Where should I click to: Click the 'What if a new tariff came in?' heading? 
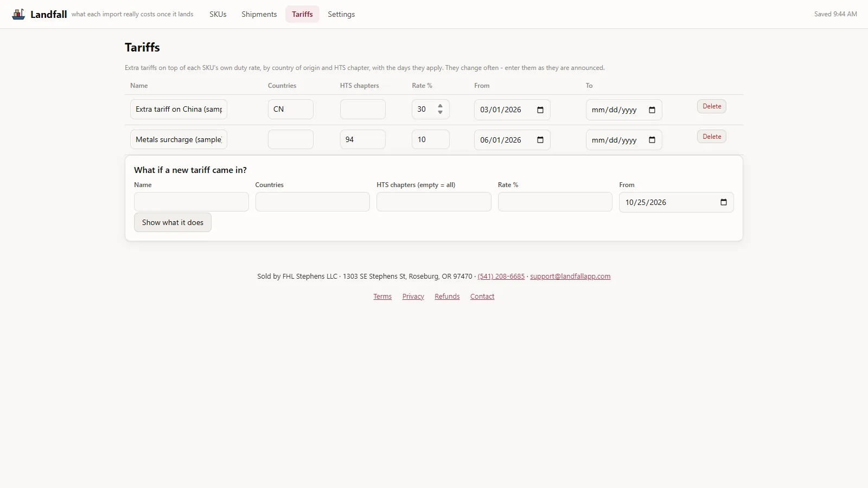coord(190,170)
